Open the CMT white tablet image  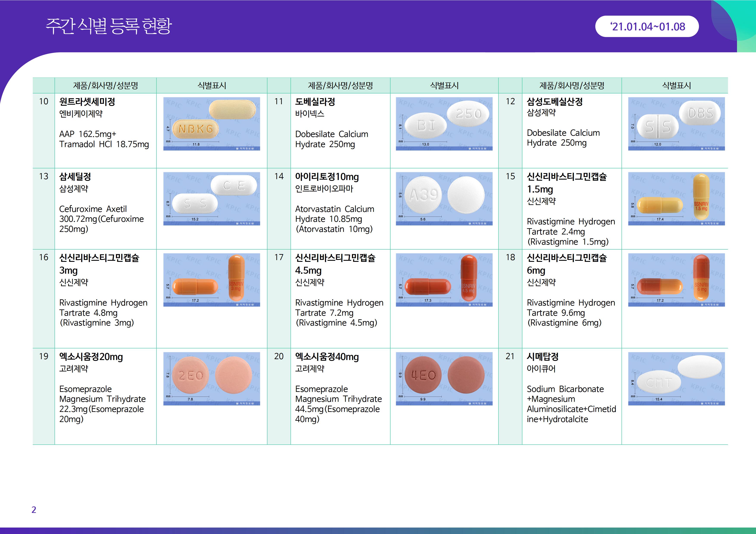(x=676, y=379)
